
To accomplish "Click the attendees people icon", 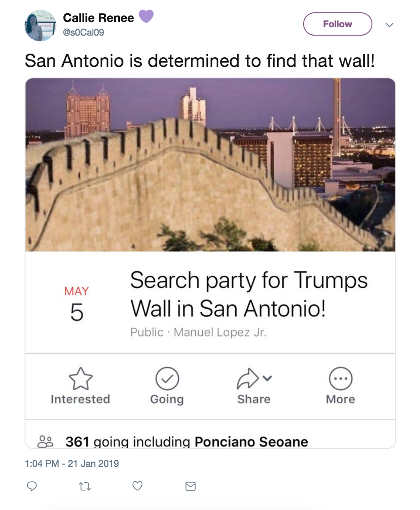I will pos(45,441).
